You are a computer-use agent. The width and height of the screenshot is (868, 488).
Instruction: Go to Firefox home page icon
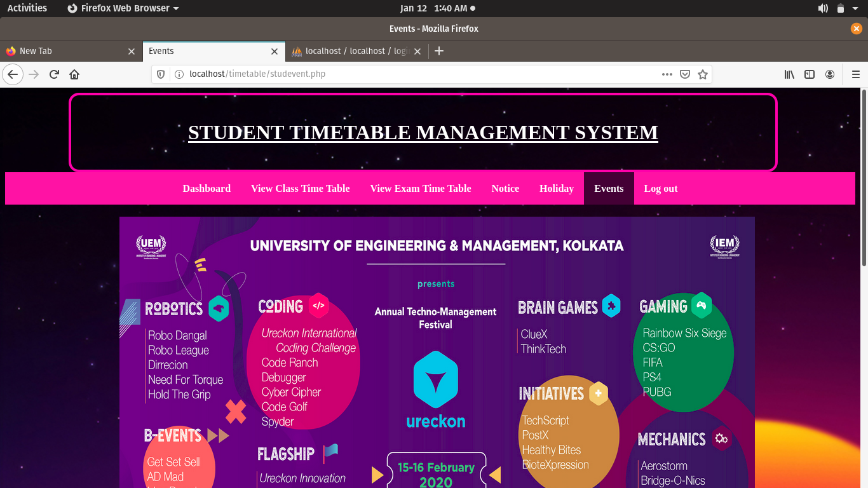(x=74, y=74)
